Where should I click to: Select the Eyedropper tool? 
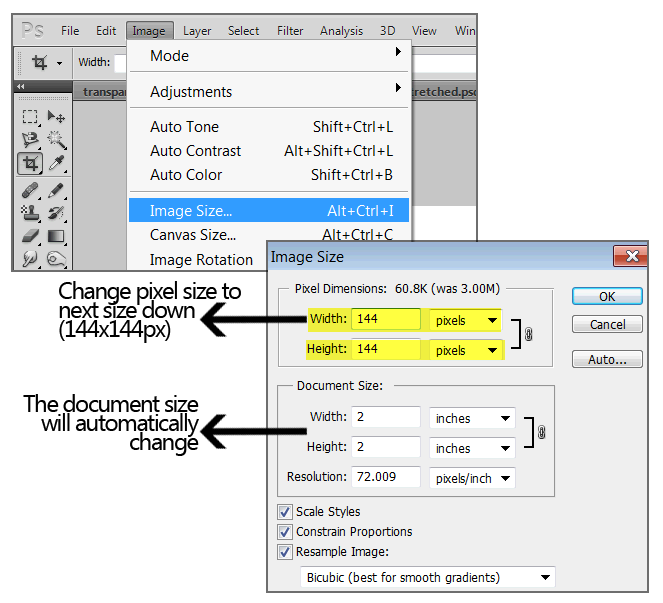click(57, 163)
